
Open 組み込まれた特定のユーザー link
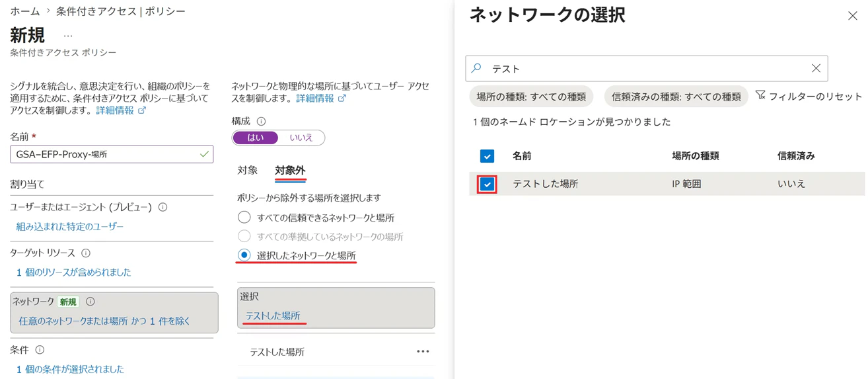(70, 226)
